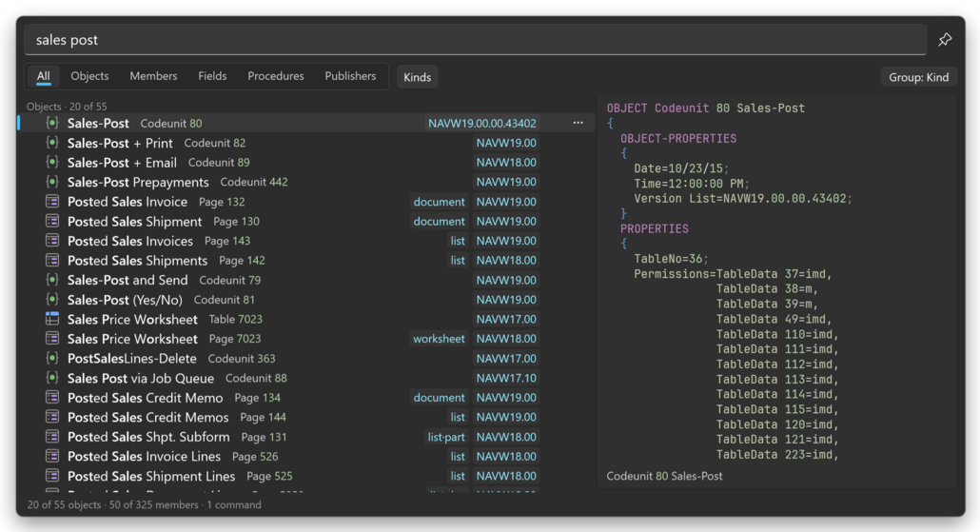Image resolution: width=980 pixels, height=532 pixels.
Task: Select the Posted Sales Invoice Page 132 result
Action: coord(306,202)
